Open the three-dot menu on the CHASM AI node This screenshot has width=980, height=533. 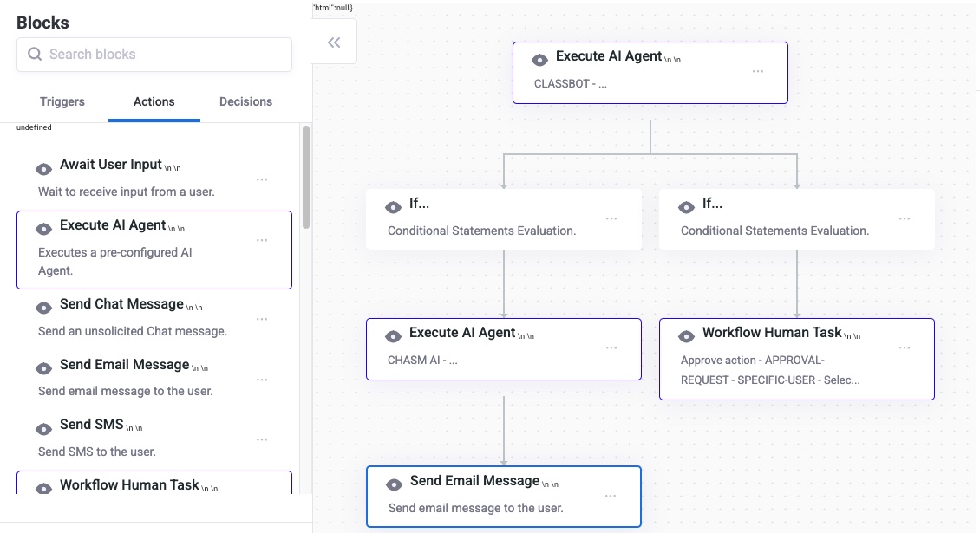click(x=611, y=348)
